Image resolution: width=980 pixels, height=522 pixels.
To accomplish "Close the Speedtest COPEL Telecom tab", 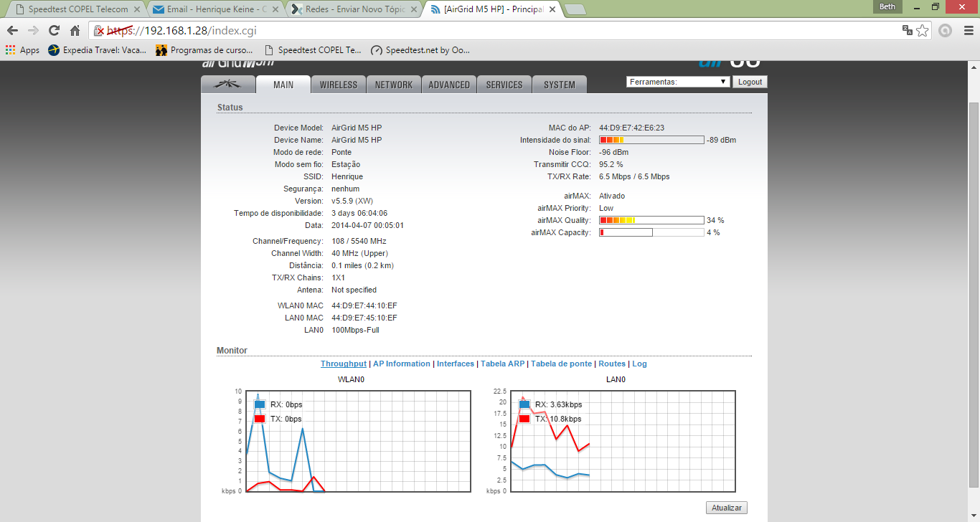I will [x=137, y=9].
